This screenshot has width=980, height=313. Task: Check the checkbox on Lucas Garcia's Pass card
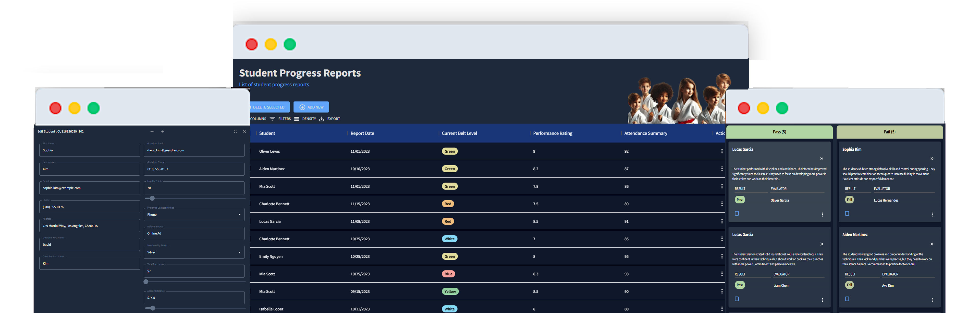point(736,213)
